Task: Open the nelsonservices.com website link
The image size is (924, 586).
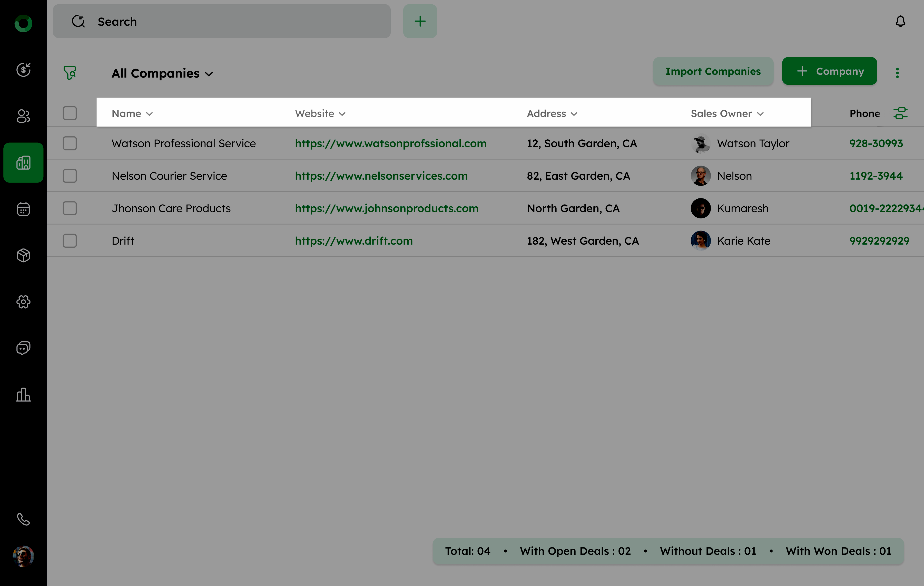Action: point(381,176)
